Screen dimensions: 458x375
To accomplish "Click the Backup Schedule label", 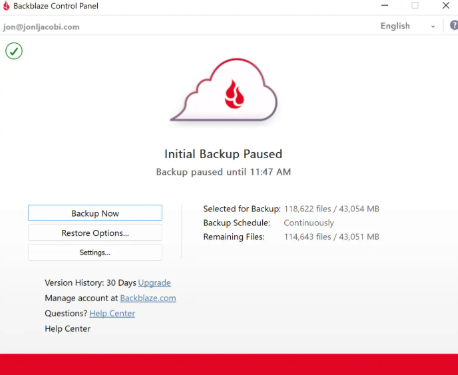I will coord(237,223).
